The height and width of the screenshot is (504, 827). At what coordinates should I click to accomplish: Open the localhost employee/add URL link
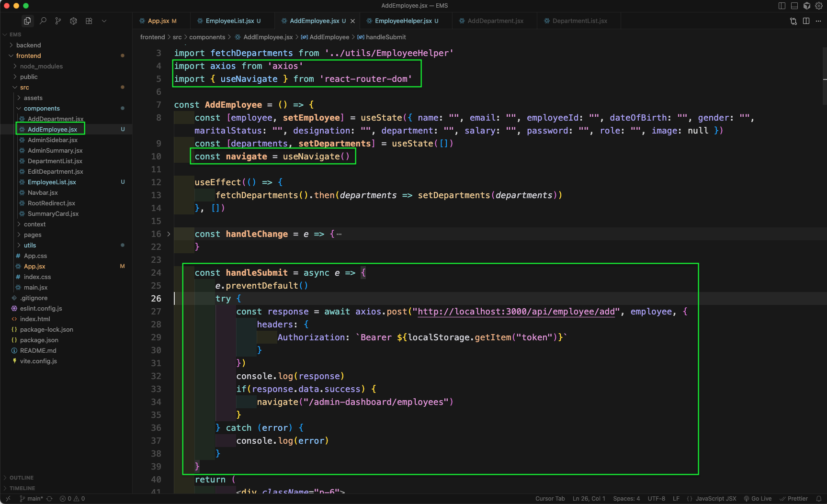point(516,312)
